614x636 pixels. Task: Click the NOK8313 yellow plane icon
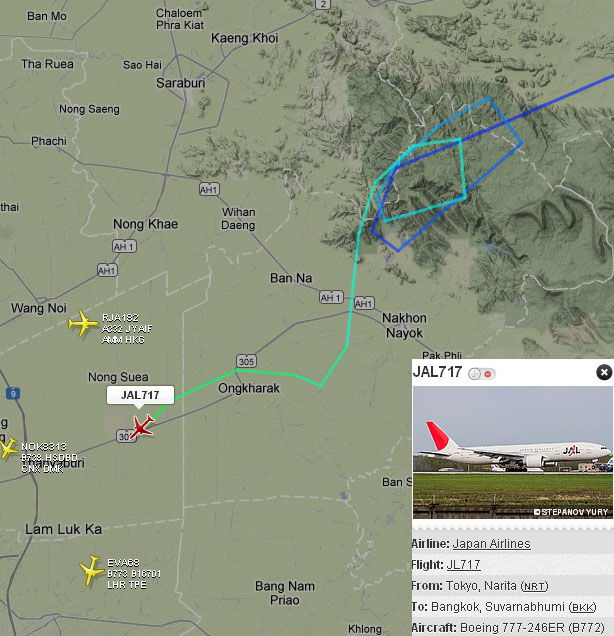click(x=7, y=448)
